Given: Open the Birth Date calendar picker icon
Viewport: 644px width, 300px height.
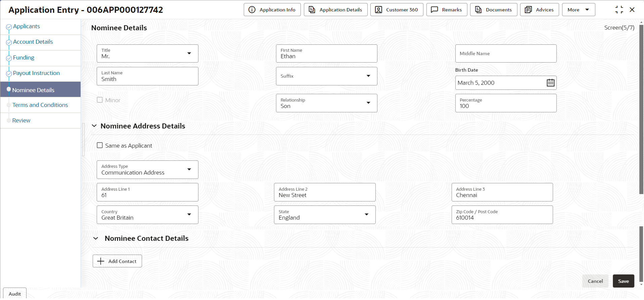Looking at the screenshot, I should point(550,83).
